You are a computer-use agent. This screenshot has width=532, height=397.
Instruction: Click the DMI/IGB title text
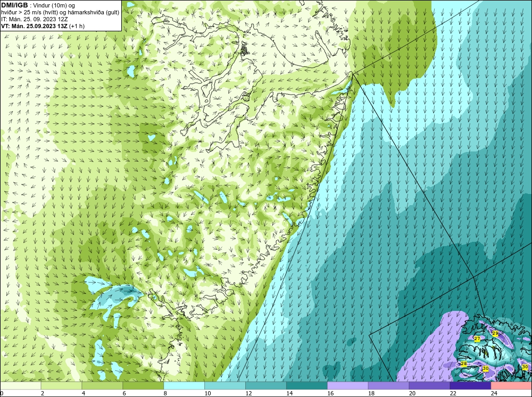14,5
